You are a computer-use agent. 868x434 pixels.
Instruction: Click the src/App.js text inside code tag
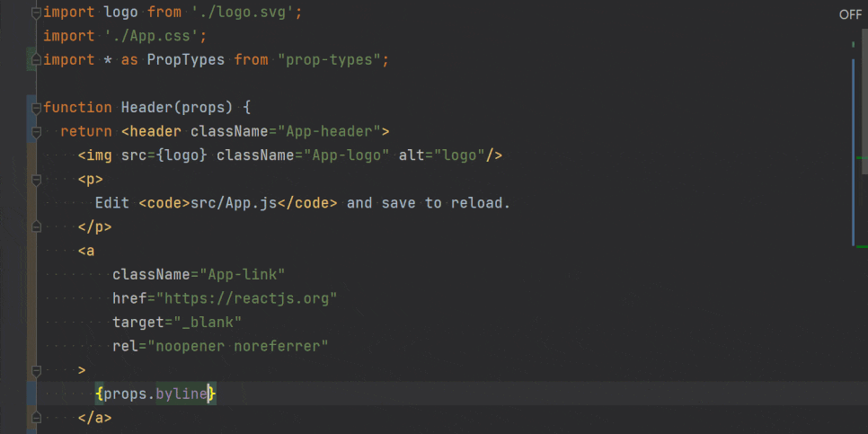(x=233, y=202)
